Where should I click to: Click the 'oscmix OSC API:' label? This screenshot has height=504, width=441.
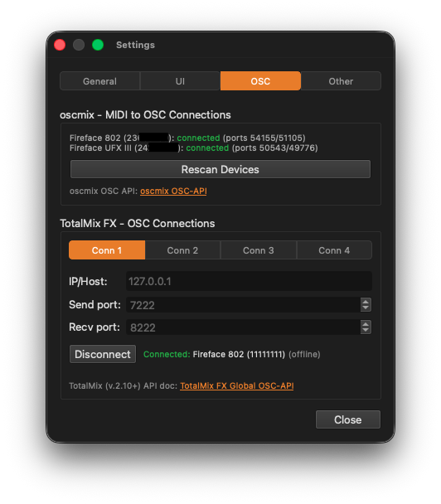[x=104, y=191]
